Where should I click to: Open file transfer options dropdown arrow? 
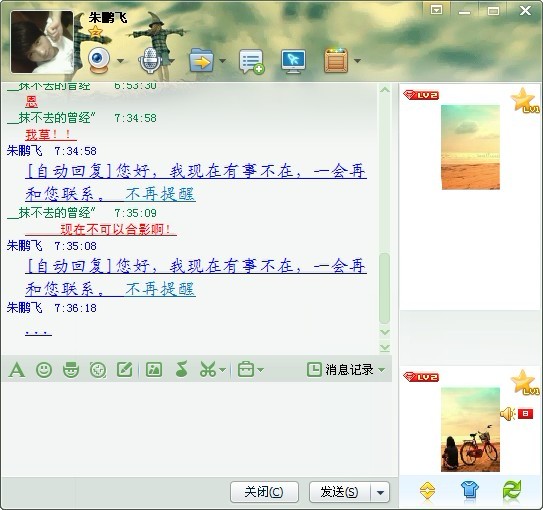[222, 61]
